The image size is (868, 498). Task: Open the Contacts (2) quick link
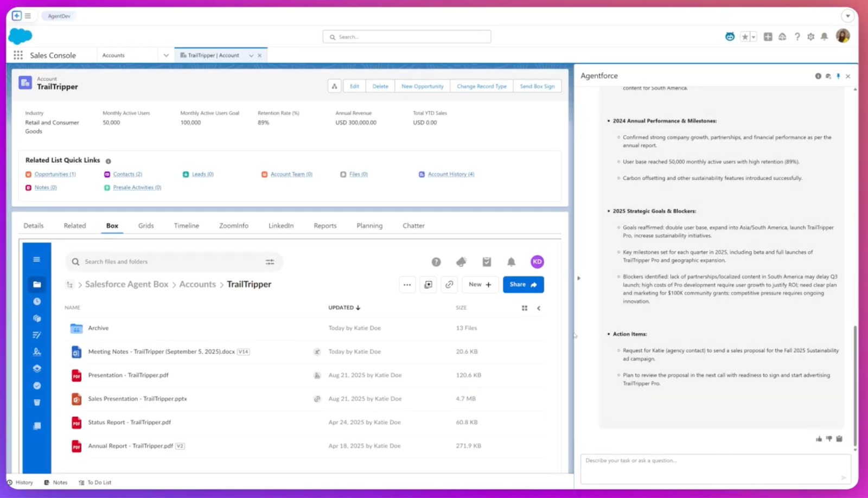pyautogui.click(x=127, y=174)
